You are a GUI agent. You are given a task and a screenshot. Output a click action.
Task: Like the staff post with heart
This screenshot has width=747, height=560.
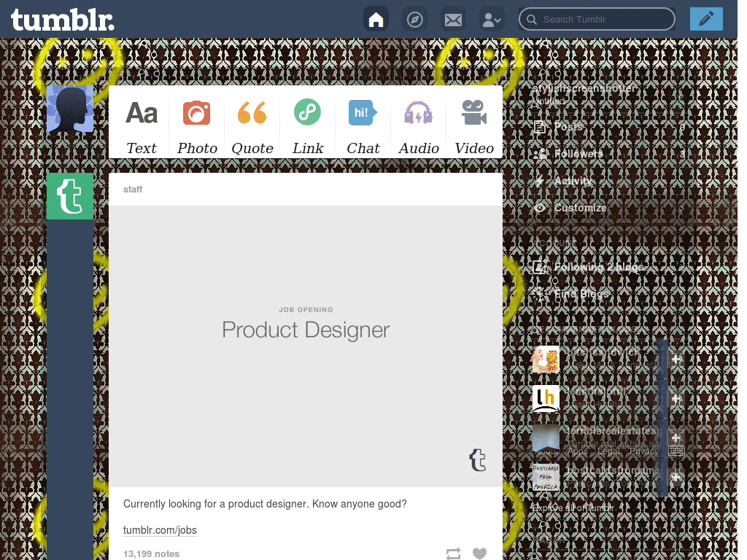(x=480, y=553)
